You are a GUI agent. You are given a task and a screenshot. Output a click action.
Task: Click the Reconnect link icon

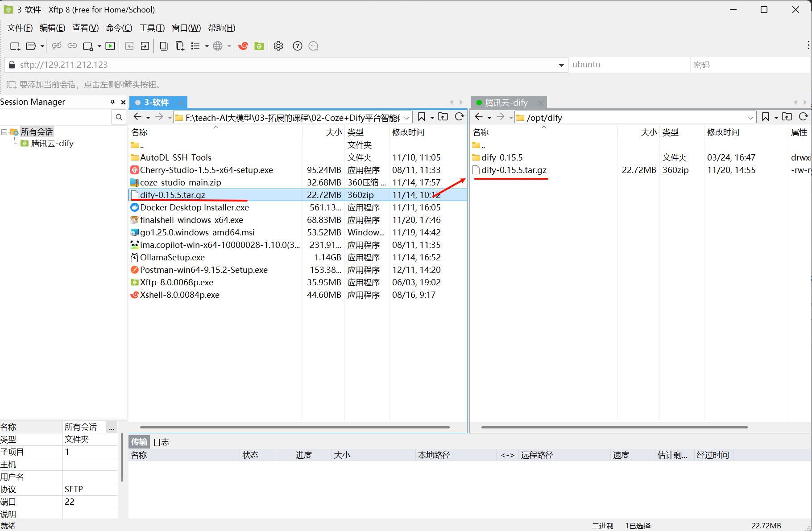[x=72, y=46]
